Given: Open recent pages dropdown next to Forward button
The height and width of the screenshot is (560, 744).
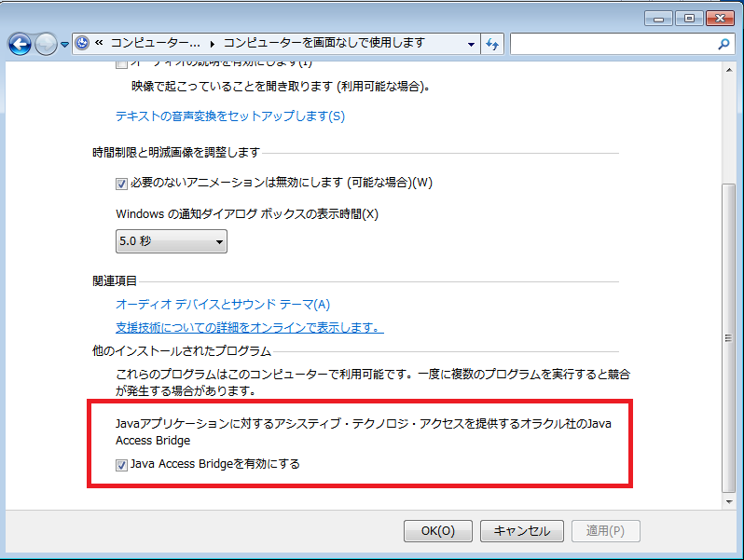Looking at the screenshot, I should click(65, 44).
